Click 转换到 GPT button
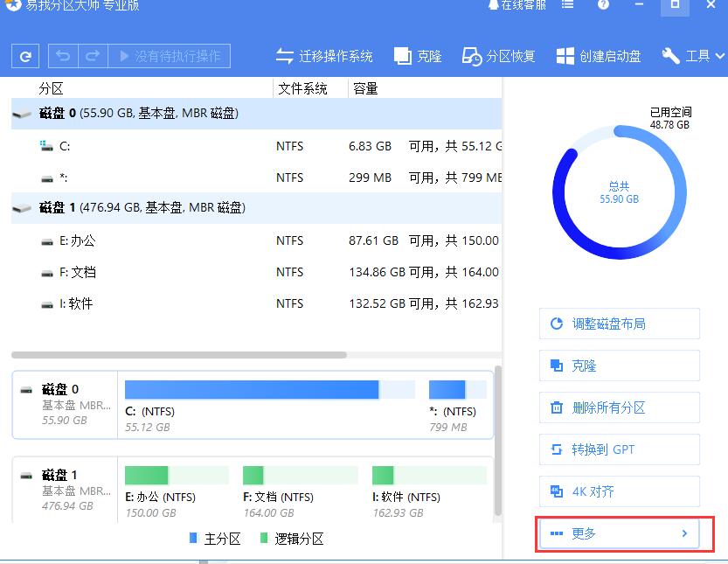 620,449
